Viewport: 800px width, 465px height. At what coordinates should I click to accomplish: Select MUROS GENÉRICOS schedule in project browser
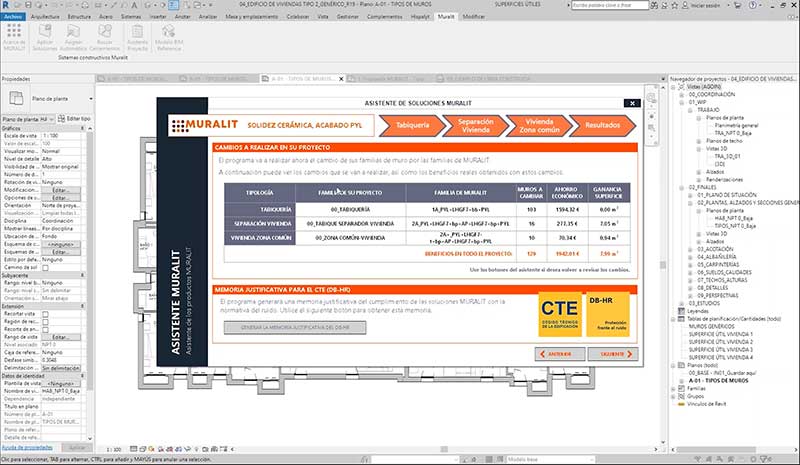coord(711,326)
